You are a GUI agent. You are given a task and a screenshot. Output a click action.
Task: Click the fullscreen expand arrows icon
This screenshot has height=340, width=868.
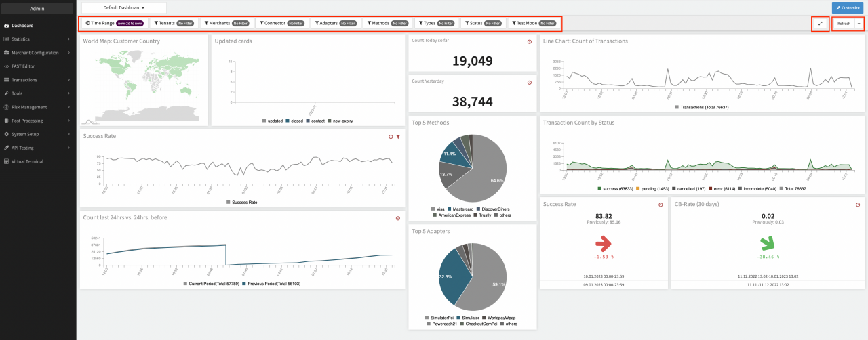tap(820, 23)
